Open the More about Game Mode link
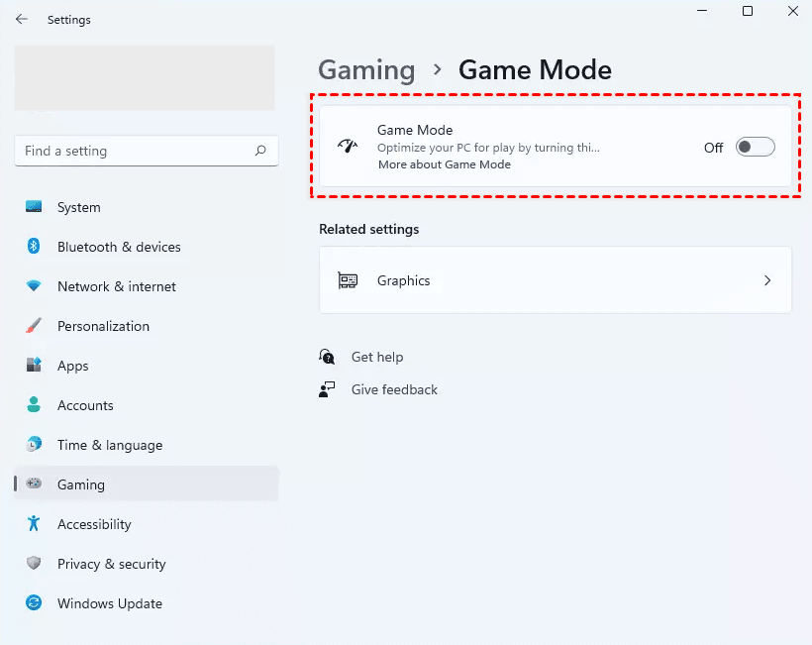 (444, 164)
